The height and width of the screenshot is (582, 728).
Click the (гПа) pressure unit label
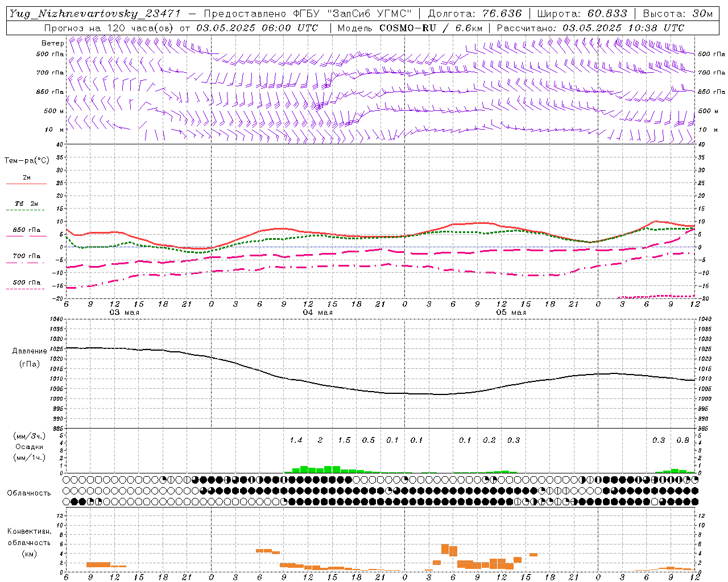pyautogui.click(x=30, y=364)
